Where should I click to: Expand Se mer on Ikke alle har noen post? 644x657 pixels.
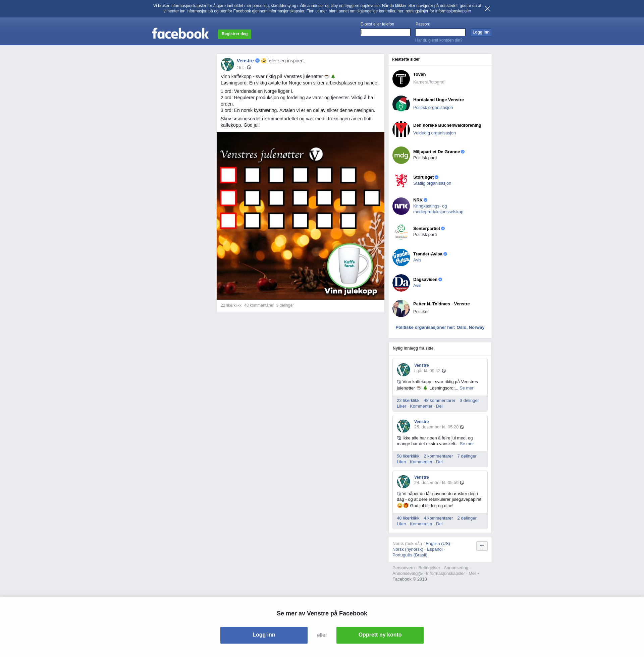pos(467,444)
